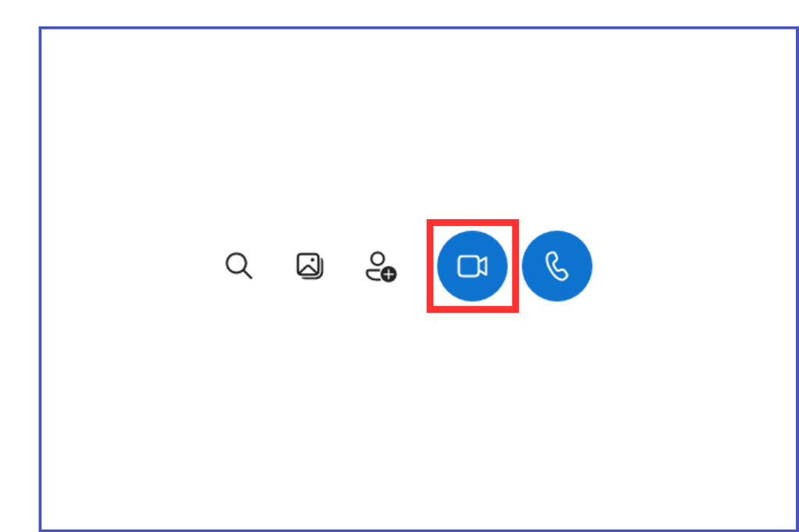Start an audio call with the phone button

[557, 266]
